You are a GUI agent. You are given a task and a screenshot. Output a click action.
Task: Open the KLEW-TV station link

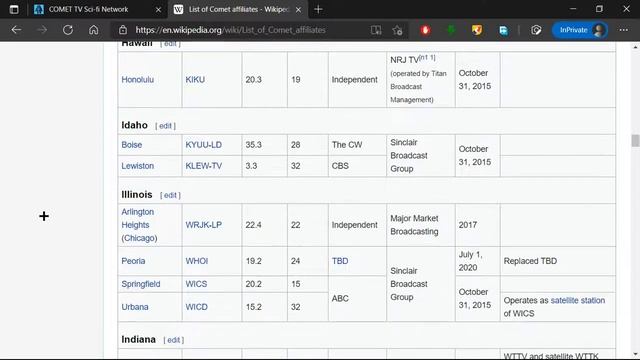click(x=204, y=166)
